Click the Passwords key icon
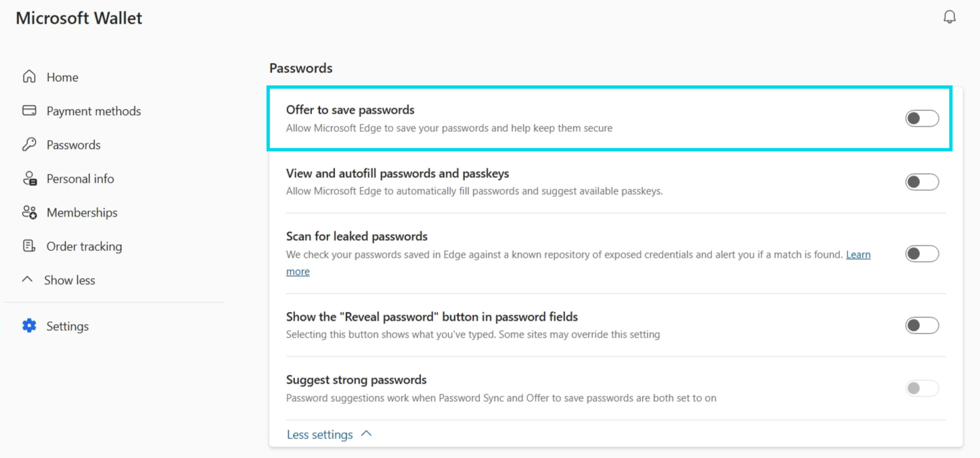The height and width of the screenshot is (458, 980). [x=29, y=144]
